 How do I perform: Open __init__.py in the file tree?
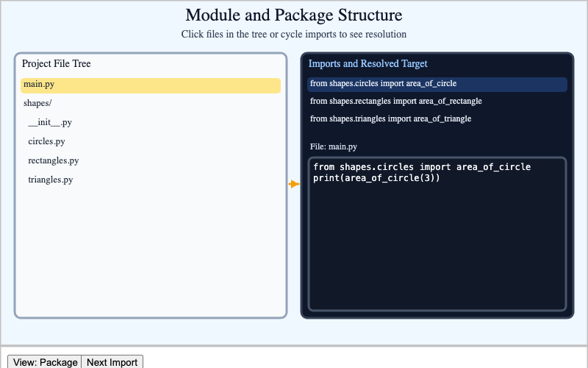[x=50, y=122]
